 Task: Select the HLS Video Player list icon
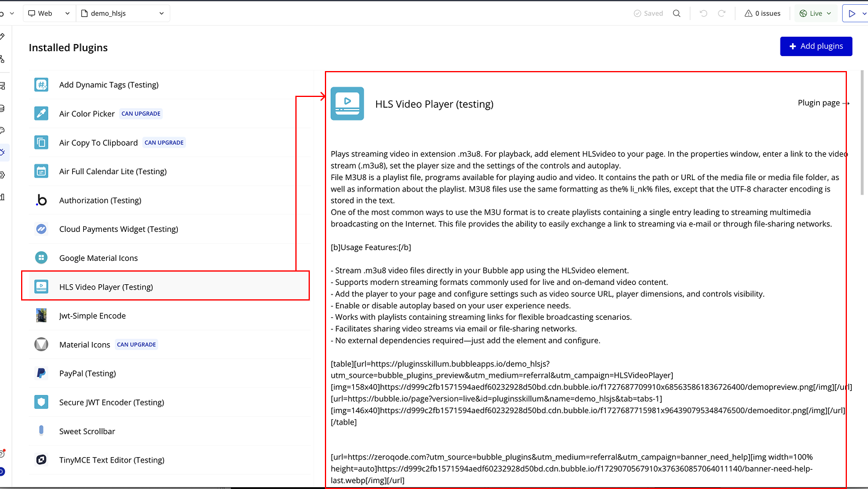point(41,287)
